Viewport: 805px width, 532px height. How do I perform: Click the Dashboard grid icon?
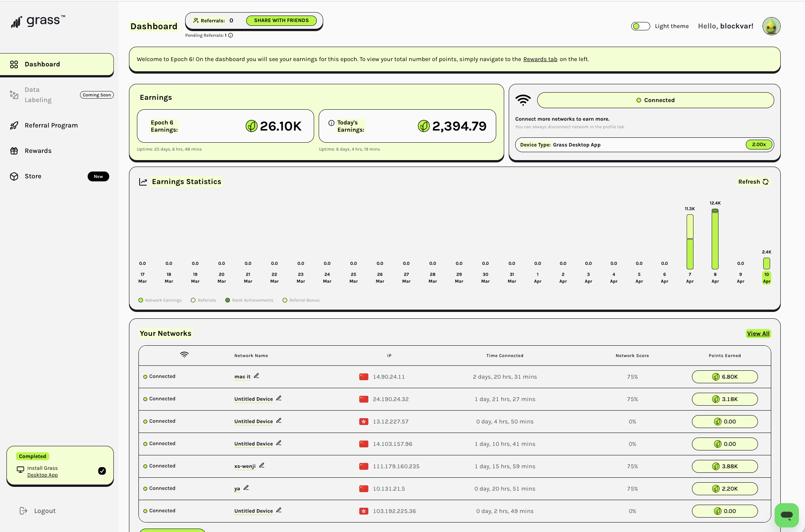tap(14, 65)
